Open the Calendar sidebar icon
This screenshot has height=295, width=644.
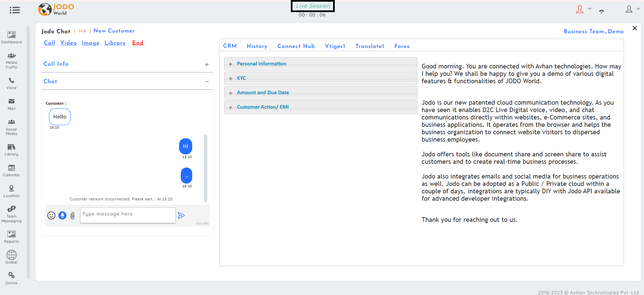11,170
